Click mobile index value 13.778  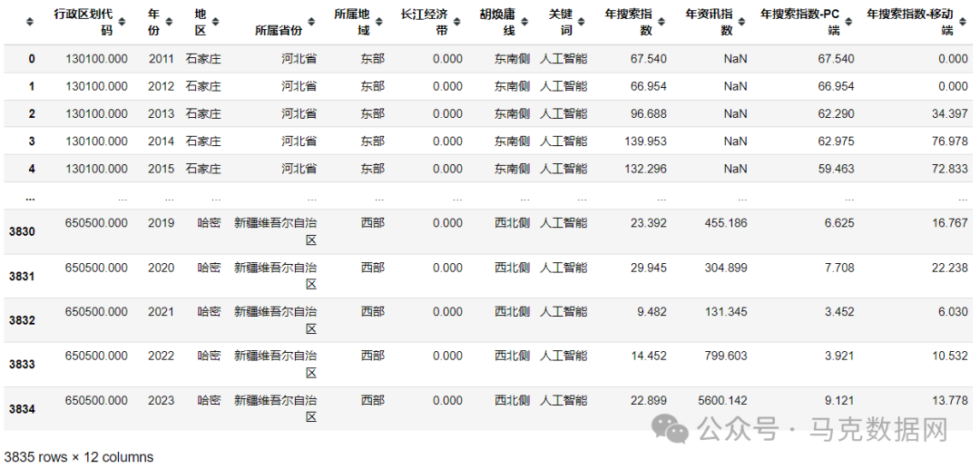coord(949,400)
